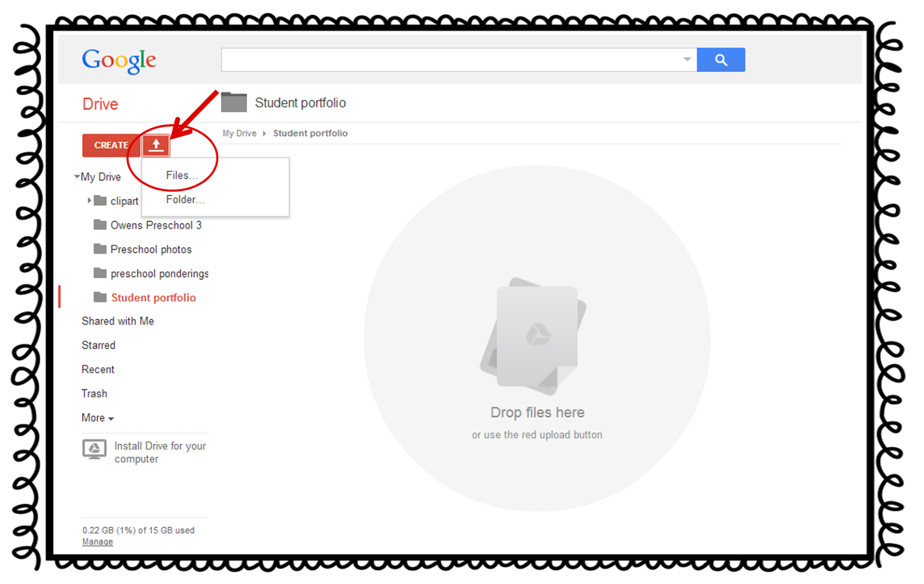This screenshot has height=584, width=924.
Task: Click the blue search magnifier button
Action: [721, 60]
